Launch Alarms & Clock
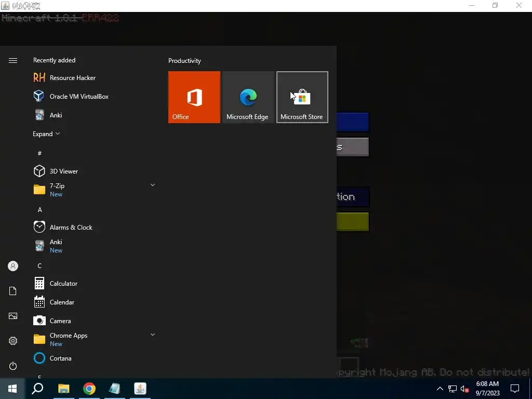Viewport: 532px width, 399px height. point(94,228)
